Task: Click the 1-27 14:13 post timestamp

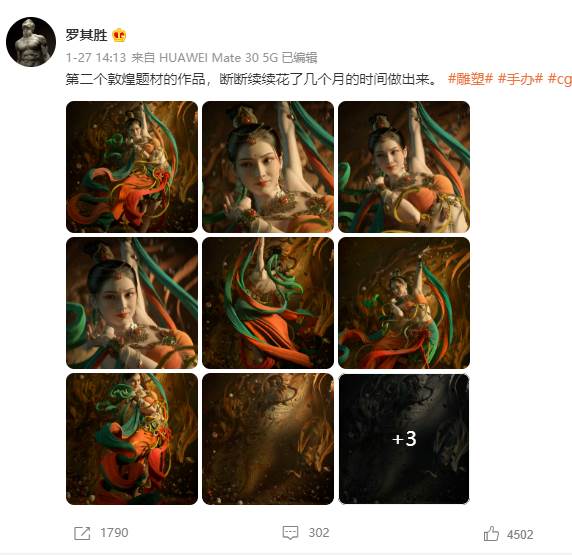Action: point(96,58)
